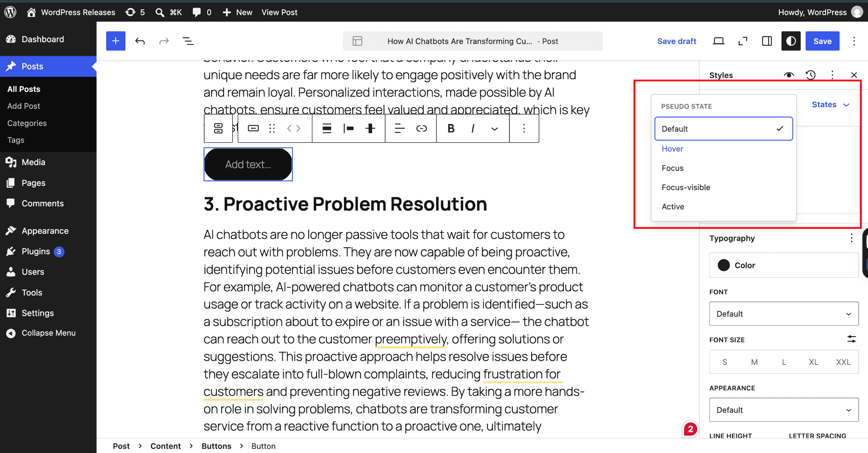Open block options three-dot menu
Screen dimensions: 868x453
point(524,128)
